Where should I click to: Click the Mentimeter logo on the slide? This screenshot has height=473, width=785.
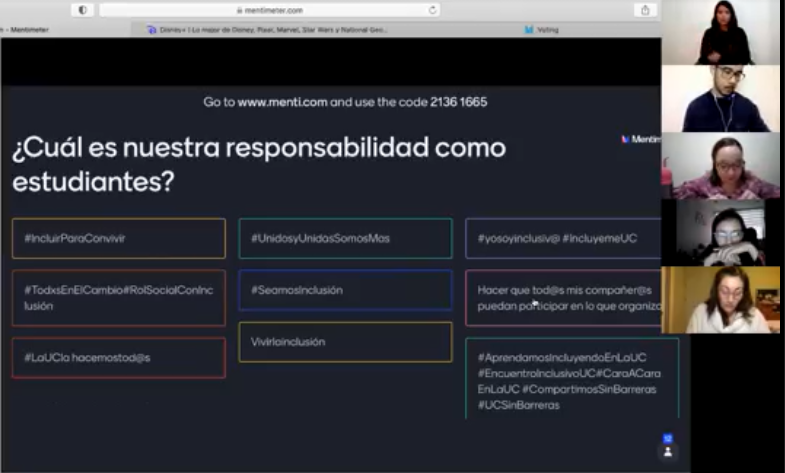(x=639, y=139)
